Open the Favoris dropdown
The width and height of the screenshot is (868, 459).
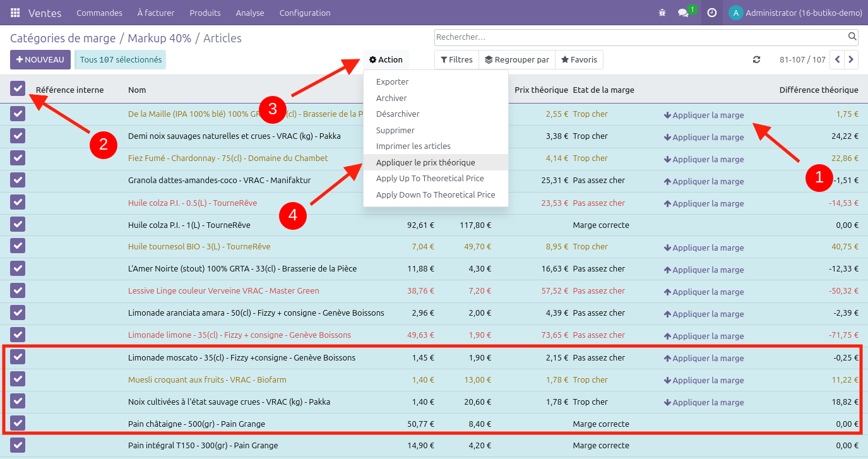[x=579, y=60]
